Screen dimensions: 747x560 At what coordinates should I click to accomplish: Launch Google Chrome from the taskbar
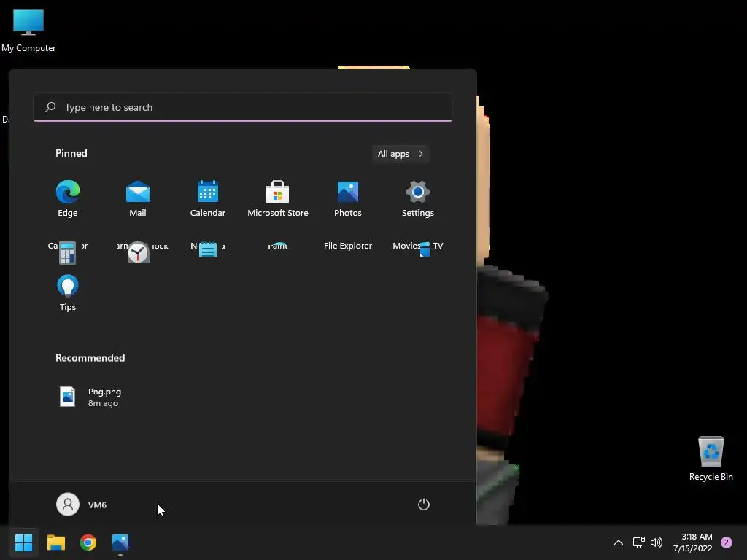click(x=88, y=542)
